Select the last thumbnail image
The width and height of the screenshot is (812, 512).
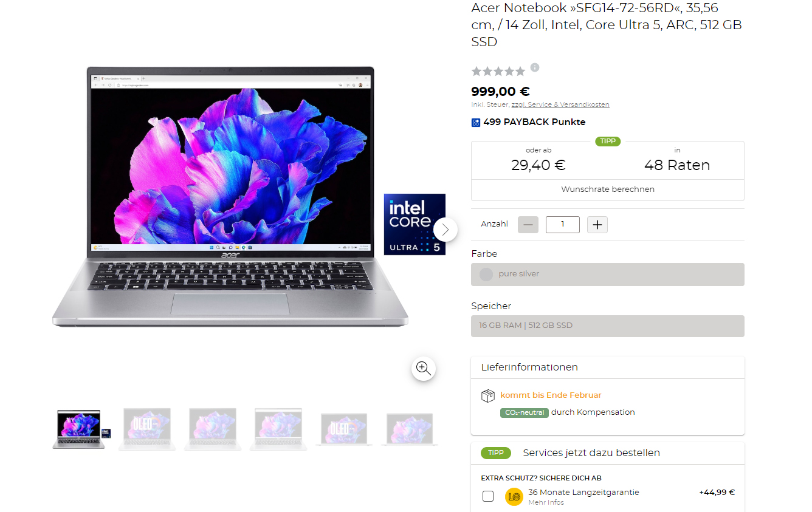[x=410, y=429]
